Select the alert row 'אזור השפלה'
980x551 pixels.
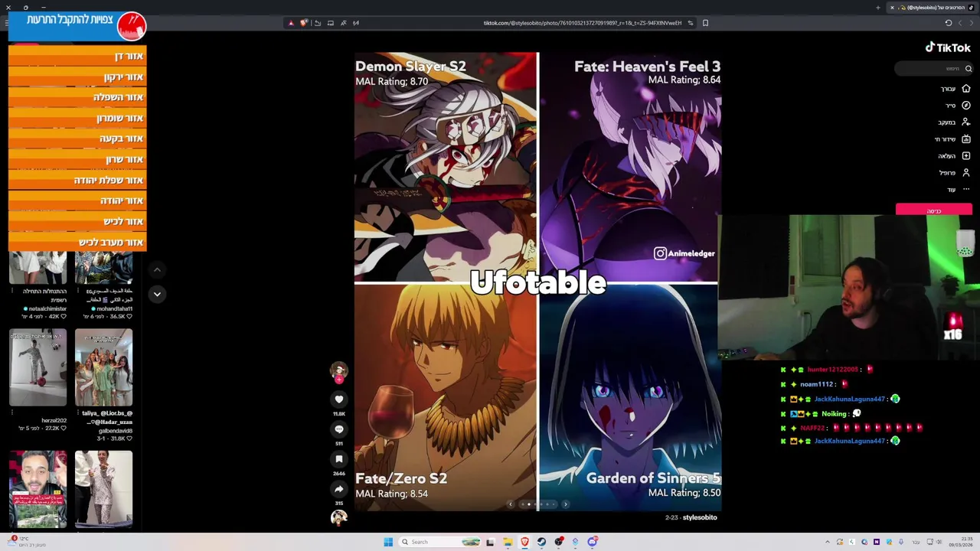[x=77, y=97]
